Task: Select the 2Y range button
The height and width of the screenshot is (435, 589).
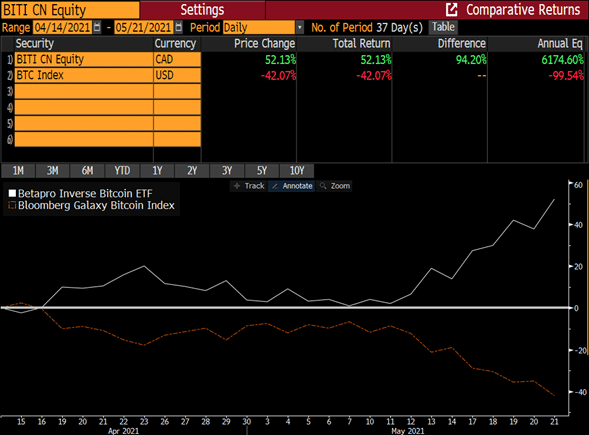Action: pos(192,171)
